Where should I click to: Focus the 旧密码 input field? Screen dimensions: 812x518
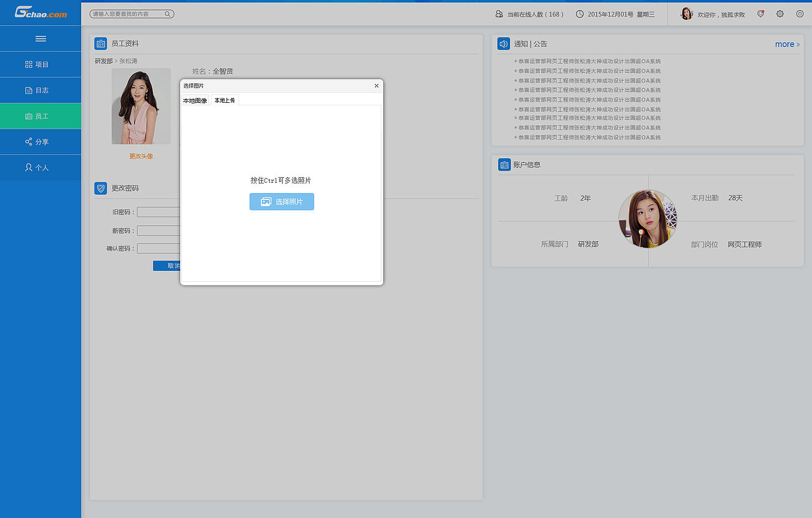[x=159, y=212]
